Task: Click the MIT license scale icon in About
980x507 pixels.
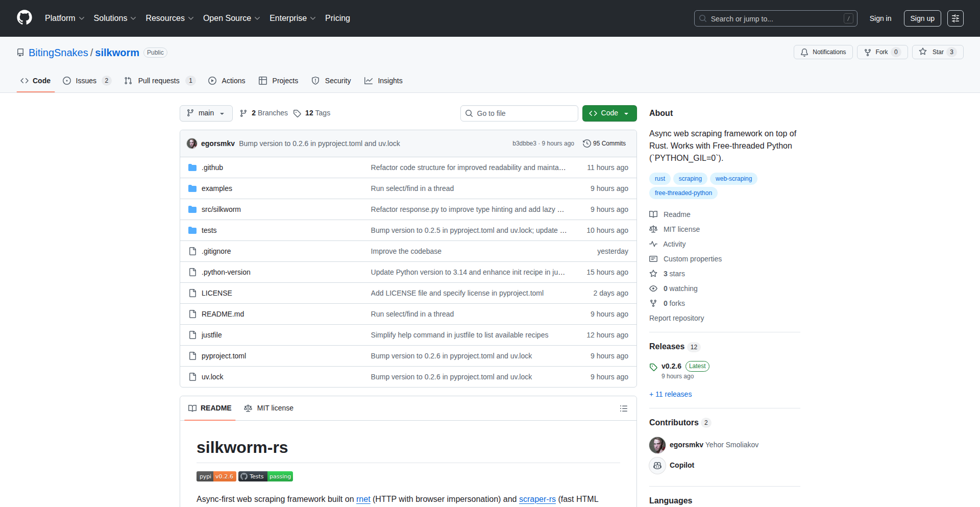Action: click(653, 229)
